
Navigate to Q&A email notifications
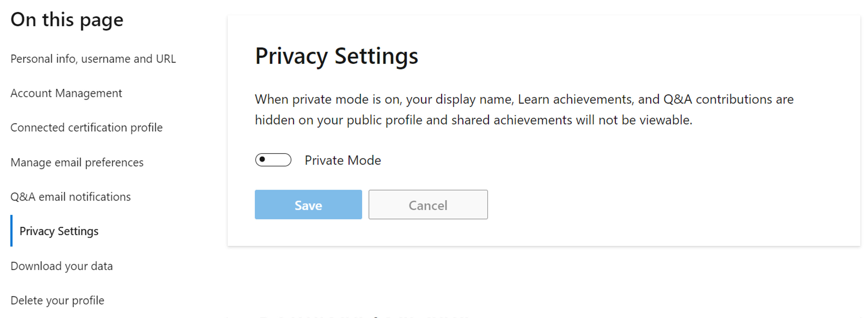[71, 196]
